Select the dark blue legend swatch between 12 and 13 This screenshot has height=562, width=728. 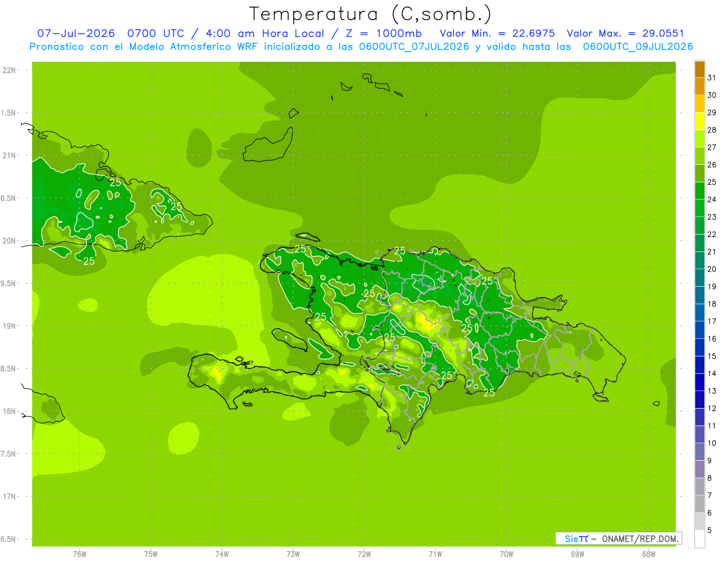click(699, 400)
